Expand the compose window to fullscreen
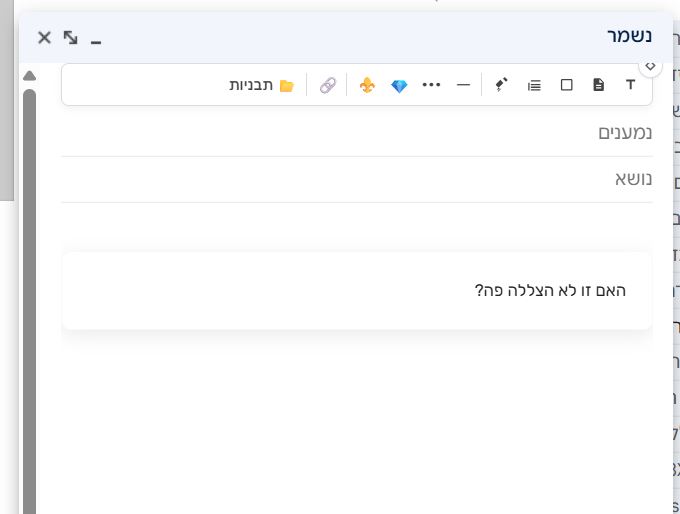This screenshot has width=680, height=514. pos(70,37)
